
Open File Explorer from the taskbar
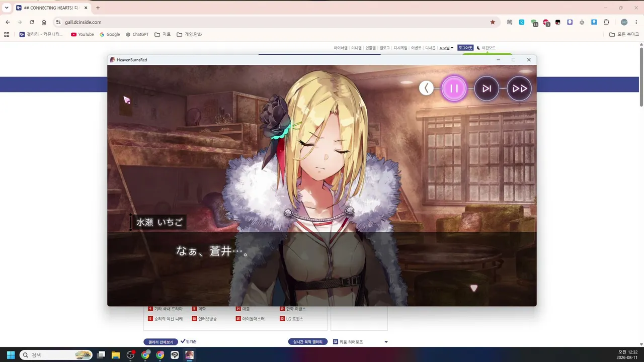[116, 355]
